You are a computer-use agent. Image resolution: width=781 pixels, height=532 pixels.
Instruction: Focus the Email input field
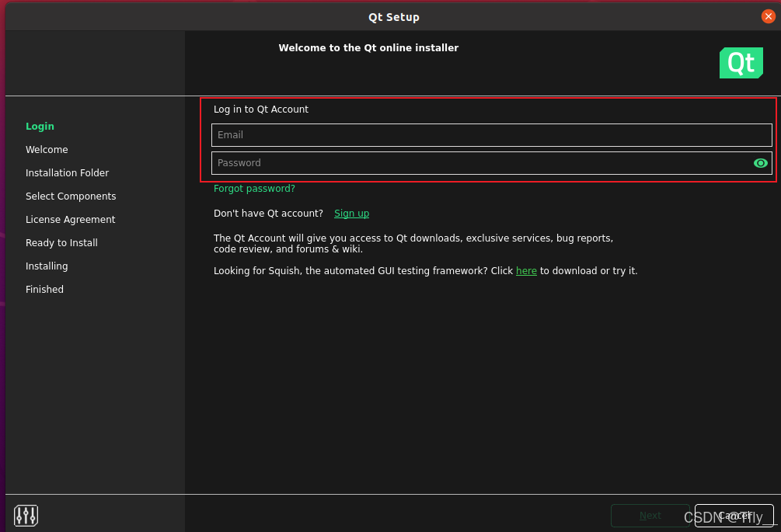pos(492,135)
